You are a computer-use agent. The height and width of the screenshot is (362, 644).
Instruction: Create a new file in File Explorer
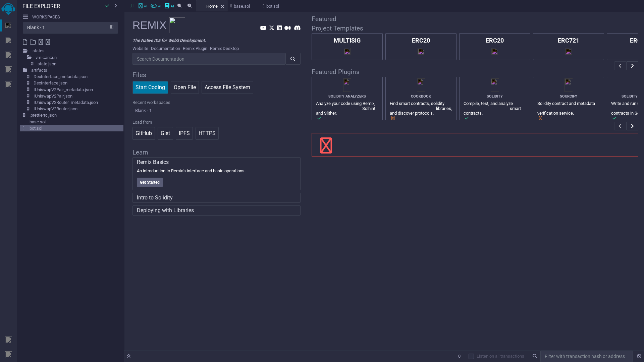(24, 42)
